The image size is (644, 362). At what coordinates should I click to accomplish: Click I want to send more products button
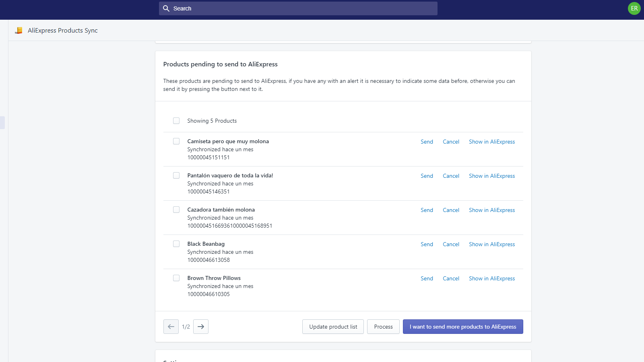463,327
